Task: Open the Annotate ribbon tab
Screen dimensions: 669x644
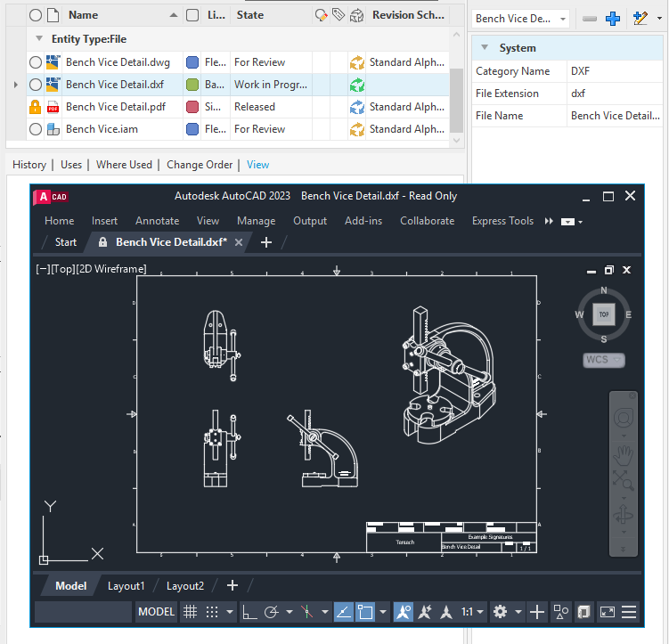Action: click(x=157, y=221)
